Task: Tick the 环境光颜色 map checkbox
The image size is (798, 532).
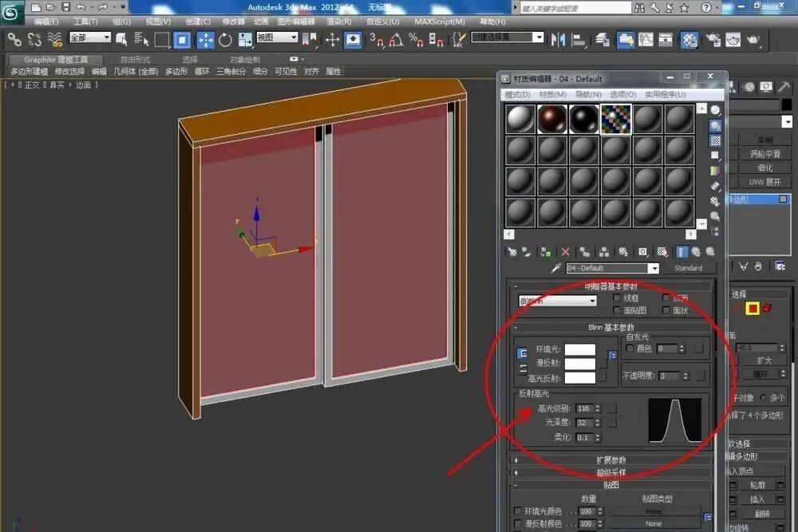Action: pyautogui.click(x=518, y=510)
